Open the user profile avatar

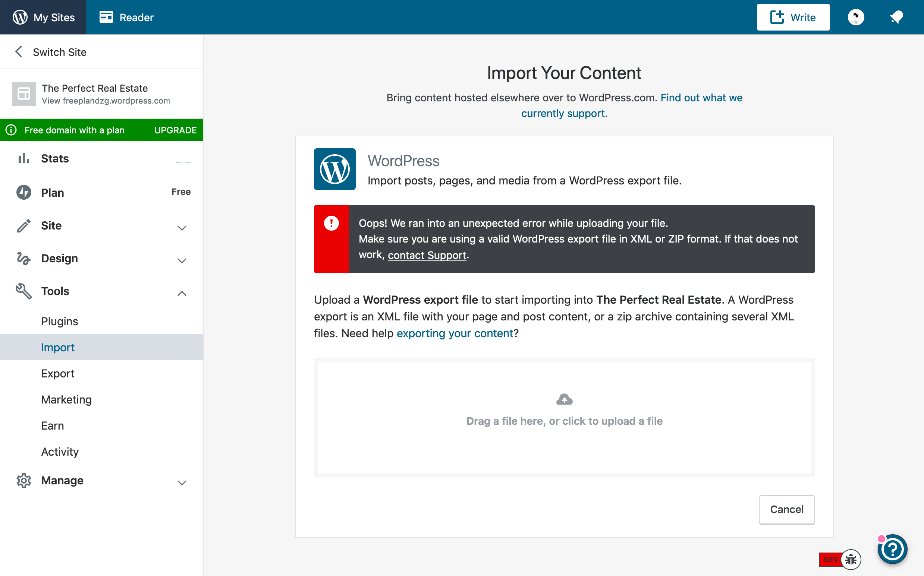click(x=856, y=17)
